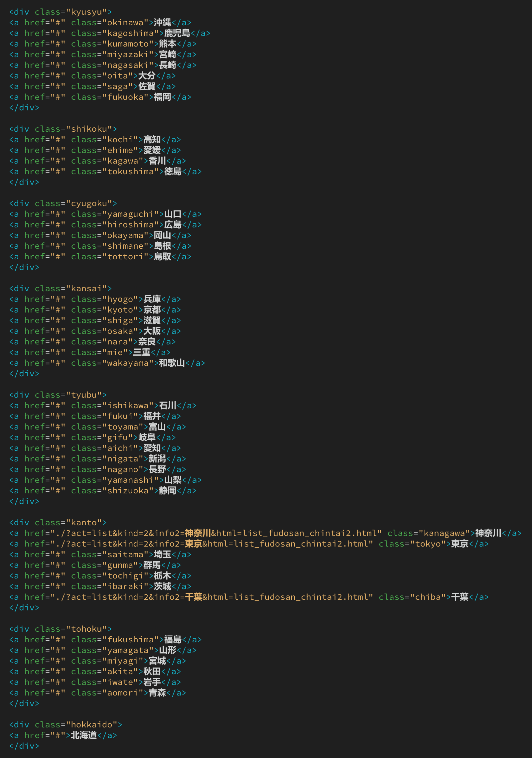Image resolution: width=532 pixels, height=758 pixels.
Task: Click the aichi 愛知 line
Action: [95, 448]
